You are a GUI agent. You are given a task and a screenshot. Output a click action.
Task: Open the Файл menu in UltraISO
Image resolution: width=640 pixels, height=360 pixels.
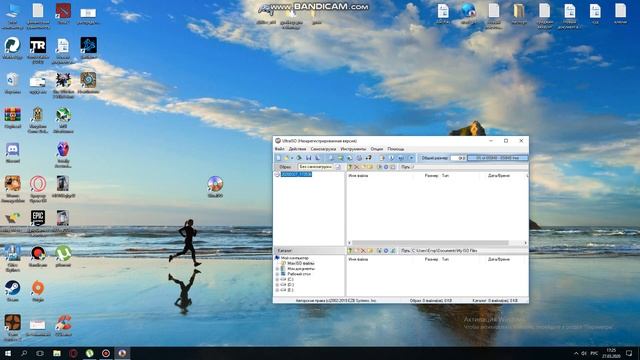click(x=280, y=149)
